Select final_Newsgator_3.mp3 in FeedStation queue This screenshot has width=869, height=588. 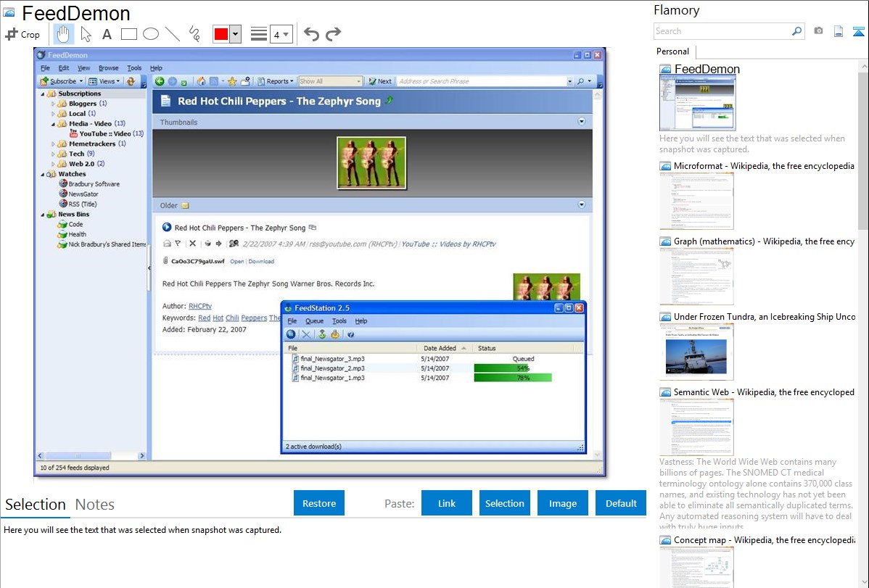(x=332, y=359)
